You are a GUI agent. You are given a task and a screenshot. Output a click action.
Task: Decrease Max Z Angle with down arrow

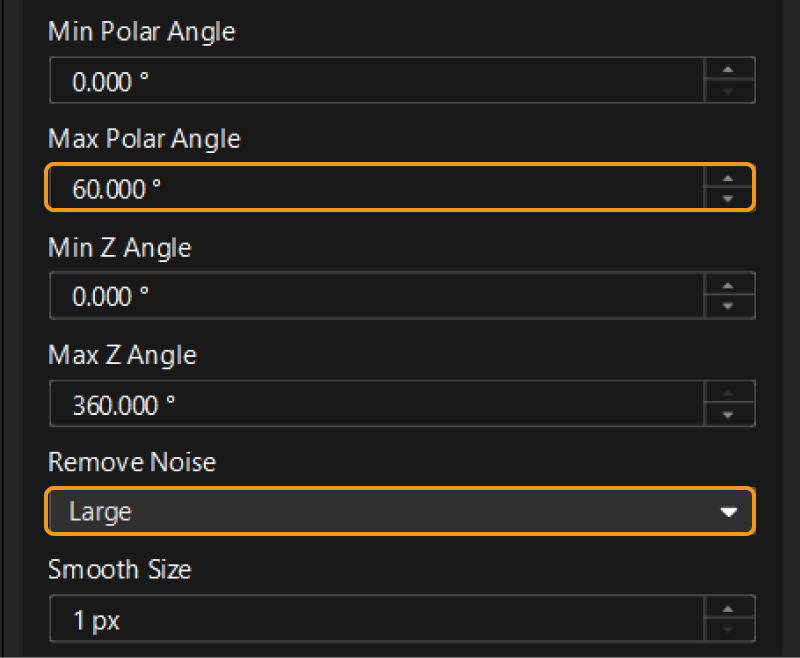click(x=728, y=414)
